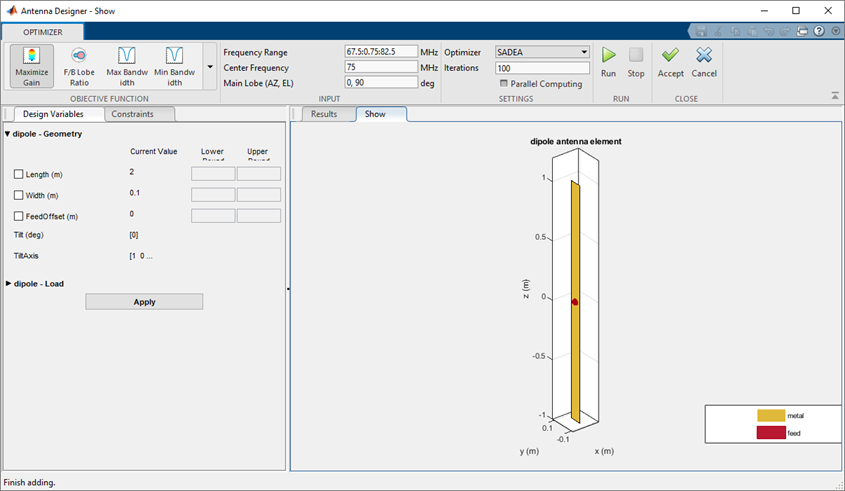This screenshot has height=491, width=845.
Task: Click the metal color swatch in legend
Action: 771,416
